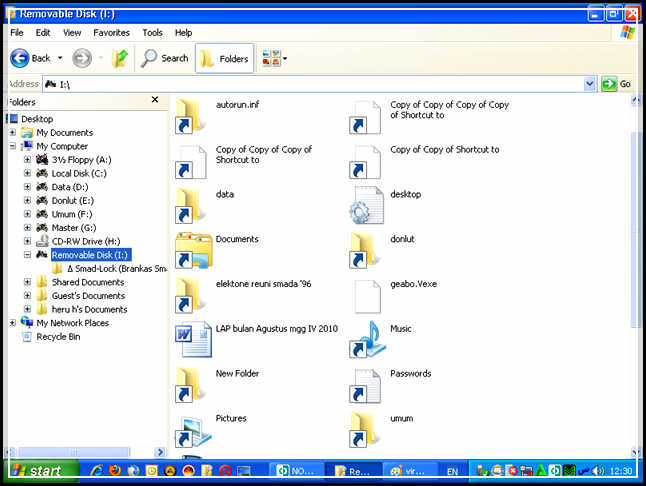Expand Local Disk (C:) node
646x486 pixels.
[27, 173]
